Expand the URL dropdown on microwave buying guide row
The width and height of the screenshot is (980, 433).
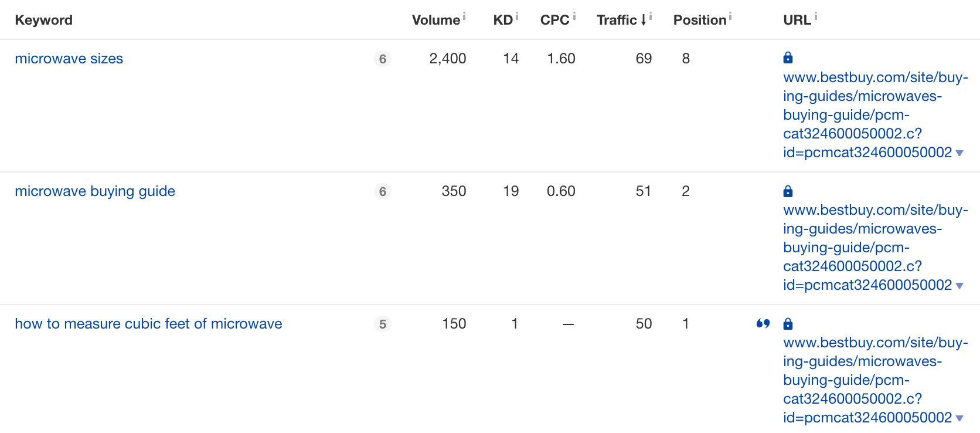click(x=960, y=286)
